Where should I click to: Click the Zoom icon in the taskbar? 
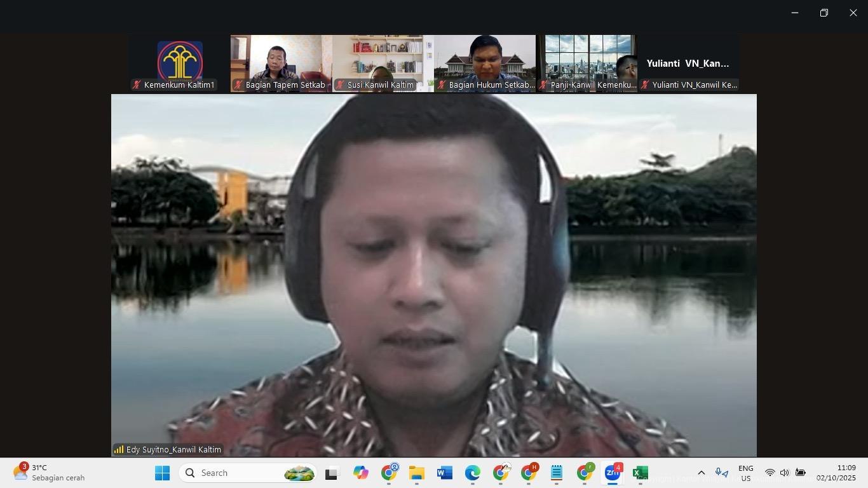click(x=612, y=473)
